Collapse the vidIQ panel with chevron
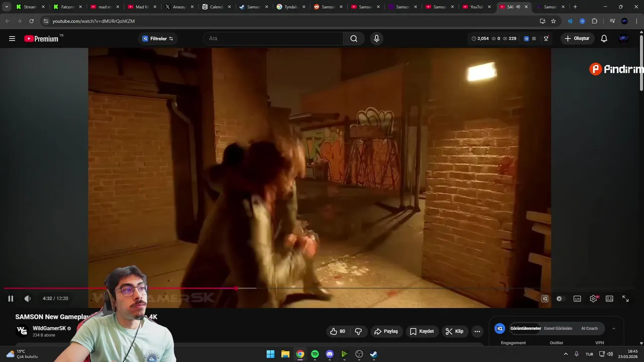The height and width of the screenshot is (362, 644). click(613, 329)
